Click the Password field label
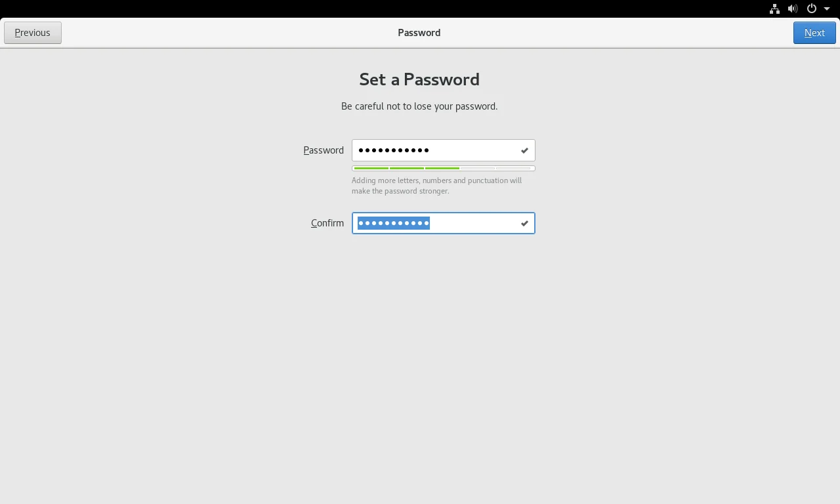This screenshot has height=504, width=840. coord(324,150)
